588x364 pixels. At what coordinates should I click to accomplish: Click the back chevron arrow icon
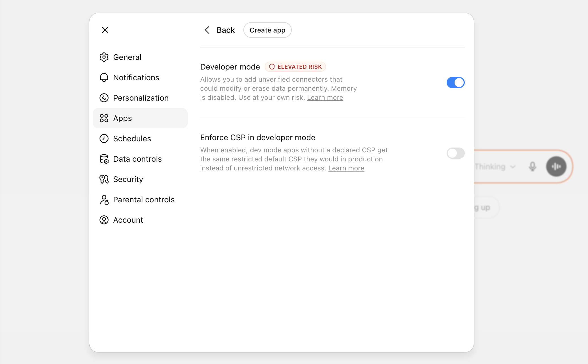(207, 30)
